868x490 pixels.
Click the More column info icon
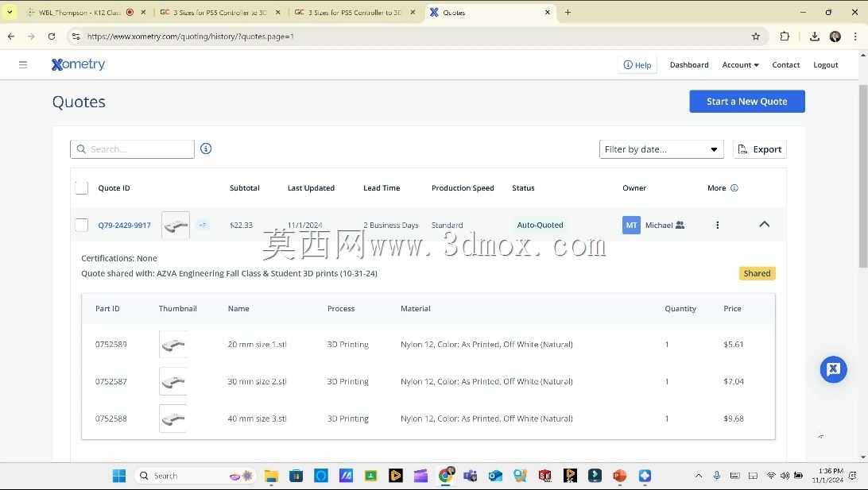(x=734, y=188)
